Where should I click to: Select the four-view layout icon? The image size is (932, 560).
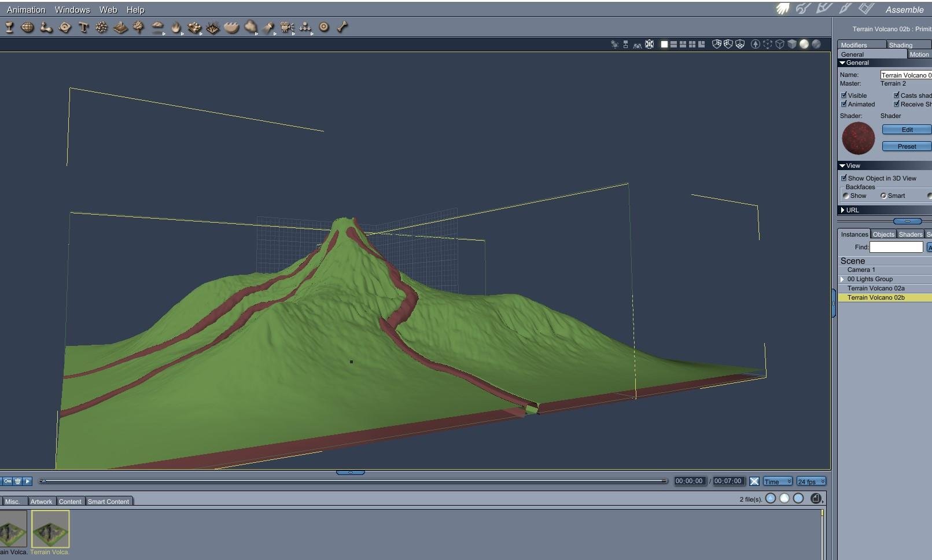[x=692, y=44]
